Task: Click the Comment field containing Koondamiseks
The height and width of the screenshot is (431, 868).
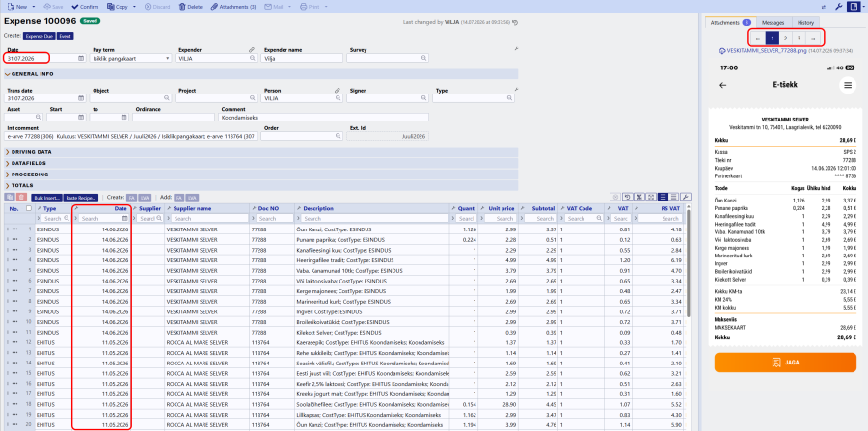Action: pos(324,118)
